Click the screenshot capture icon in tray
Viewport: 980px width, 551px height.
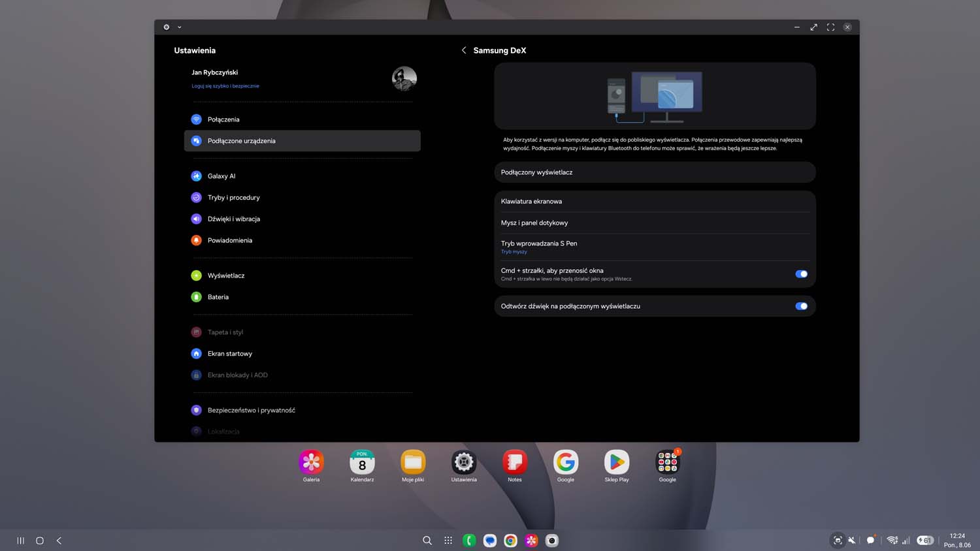click(838, 541)
